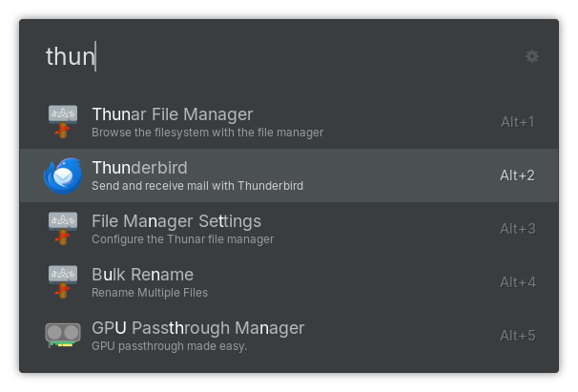Click "GPU passthrough made easy" description
The height and width of the screenshot is (392, 578).
169,346
